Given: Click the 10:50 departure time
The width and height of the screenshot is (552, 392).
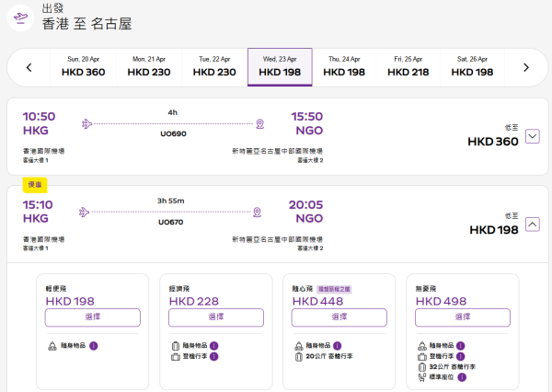Looking at the screenshot, I should (x=39, y=117).
